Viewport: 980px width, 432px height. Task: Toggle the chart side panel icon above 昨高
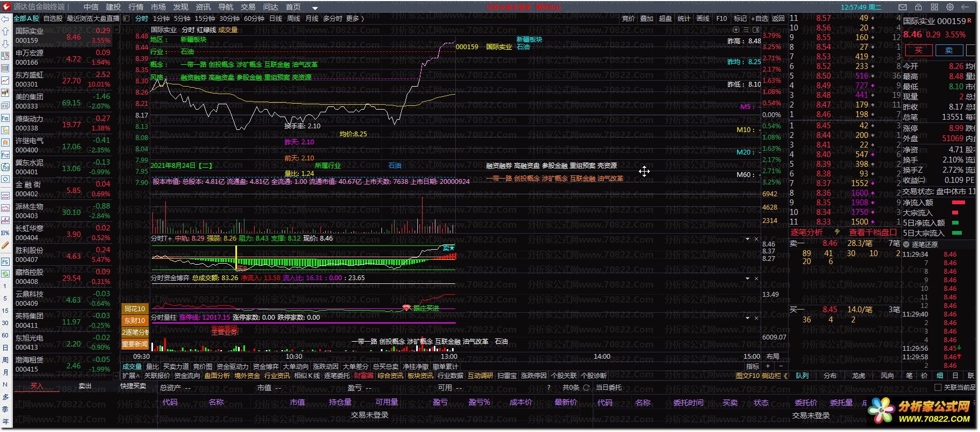(756, 30)
